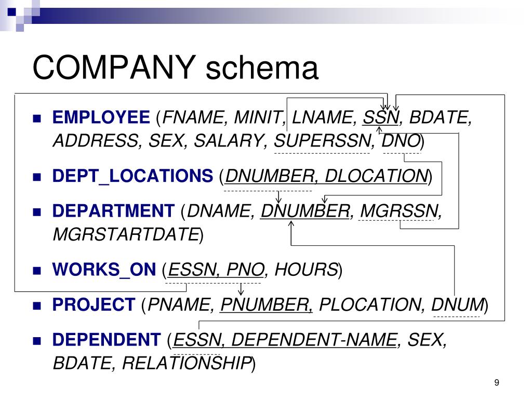This screenshot has height=399, width=532.
Task: Select the underlined SSN attribute
Action: tap(381, 117)
